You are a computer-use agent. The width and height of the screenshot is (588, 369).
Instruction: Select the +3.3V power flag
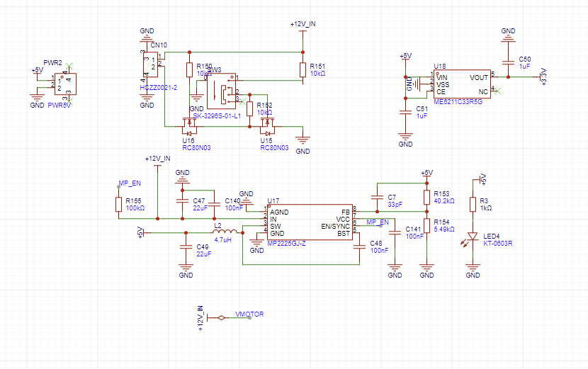[542, 77]
